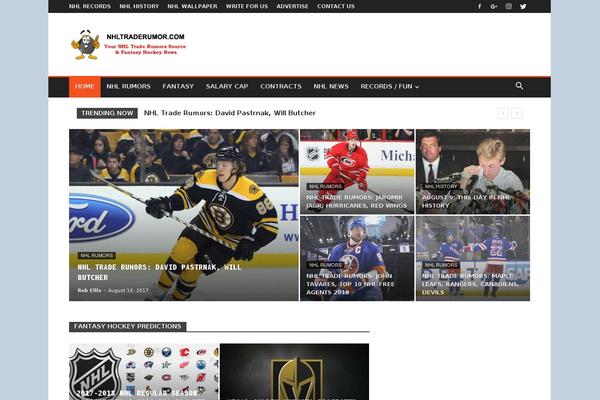Click NHL Rumors tag on Tavares article
The image size is (600, 400).
click(325, 265)
